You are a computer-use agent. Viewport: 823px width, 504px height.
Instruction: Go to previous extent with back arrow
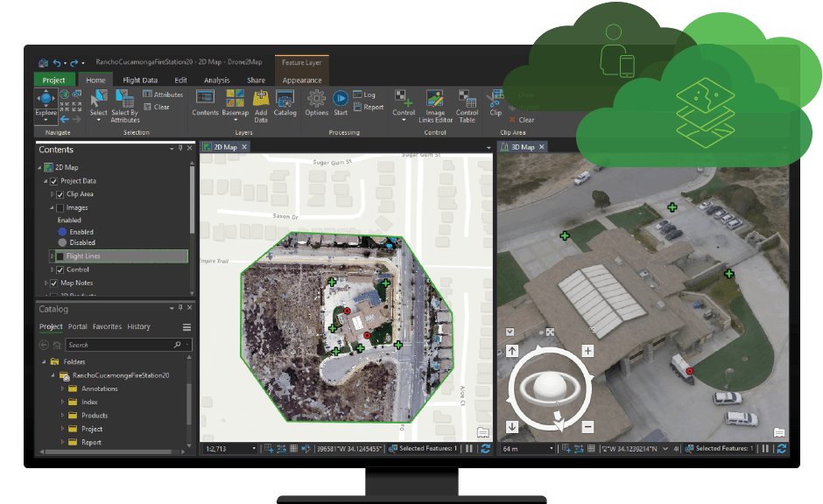tap(65, 120)
